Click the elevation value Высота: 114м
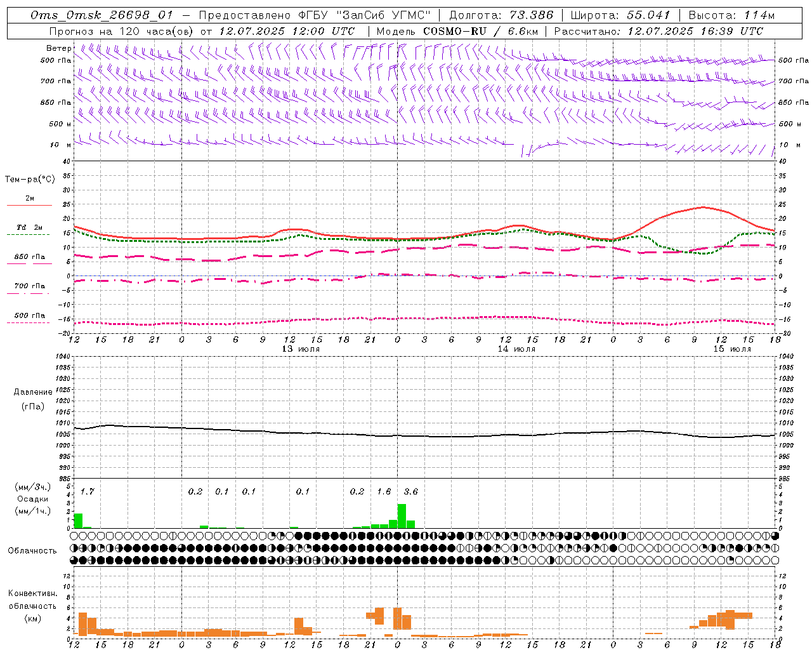Image resolution: width=812 pixels, height=650 pixels. (731, 15)
